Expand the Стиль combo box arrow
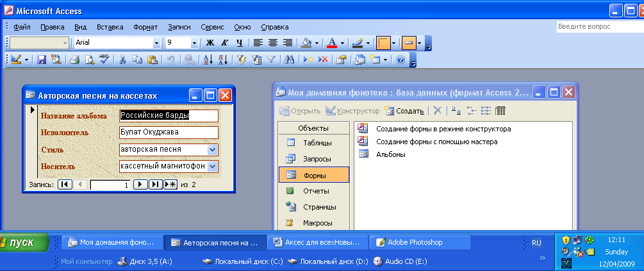This screenshot has height=271, width=644. tap(212, 150)
